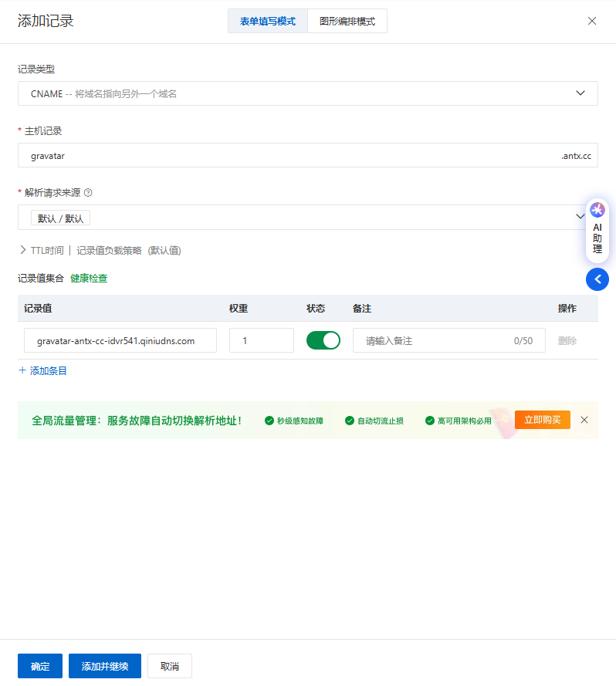Image resolution: width=616 pixels, height=686 pixels.
Task: Click the help icon beside 解析请求来源
Action: click(88, 193)
